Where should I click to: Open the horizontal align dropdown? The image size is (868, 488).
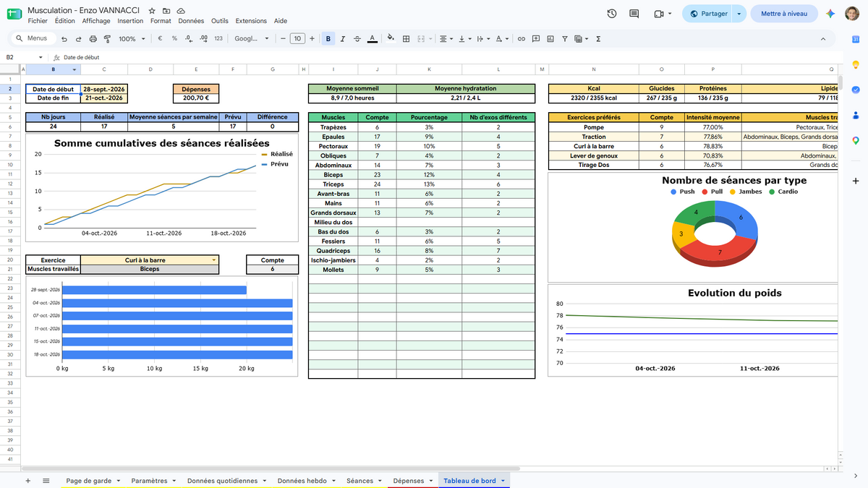447,39
